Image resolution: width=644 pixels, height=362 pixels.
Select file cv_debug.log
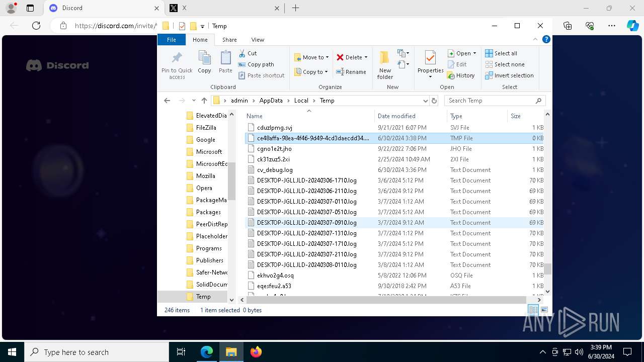[394, 170]
